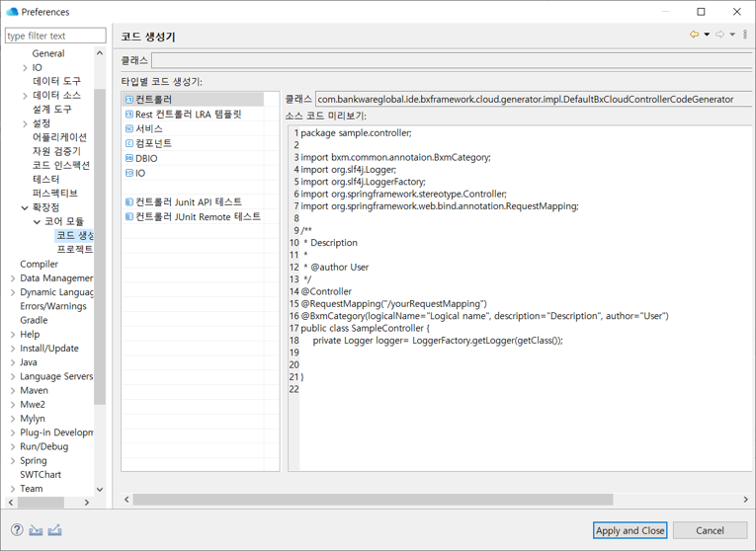
Task: Select 프로젝트 under 코어 모듈
Action: [75, 249]
